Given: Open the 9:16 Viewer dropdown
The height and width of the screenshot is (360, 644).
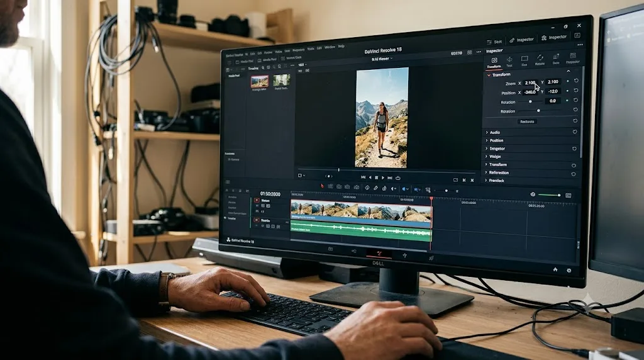Looking at the screenshot, I should click(382, 59).
